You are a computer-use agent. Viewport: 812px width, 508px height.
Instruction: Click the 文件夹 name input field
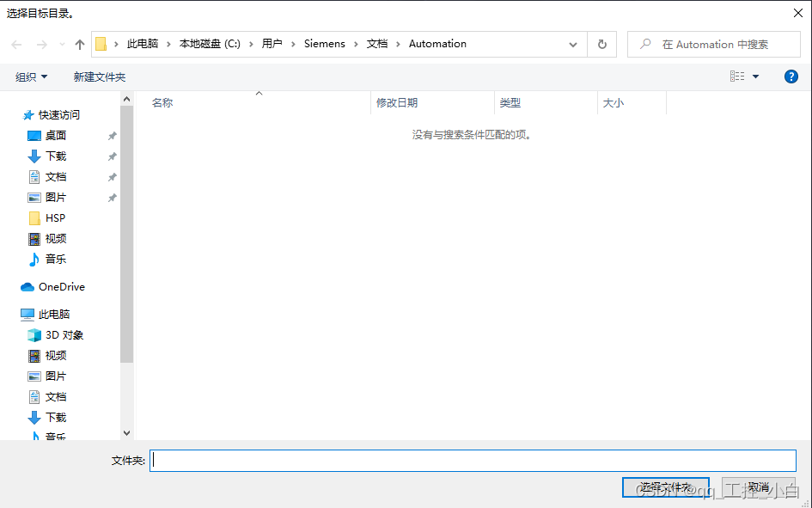point(473,461)
